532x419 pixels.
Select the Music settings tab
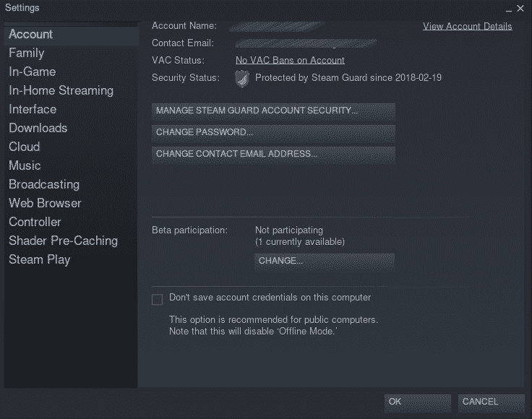point(25,165)
